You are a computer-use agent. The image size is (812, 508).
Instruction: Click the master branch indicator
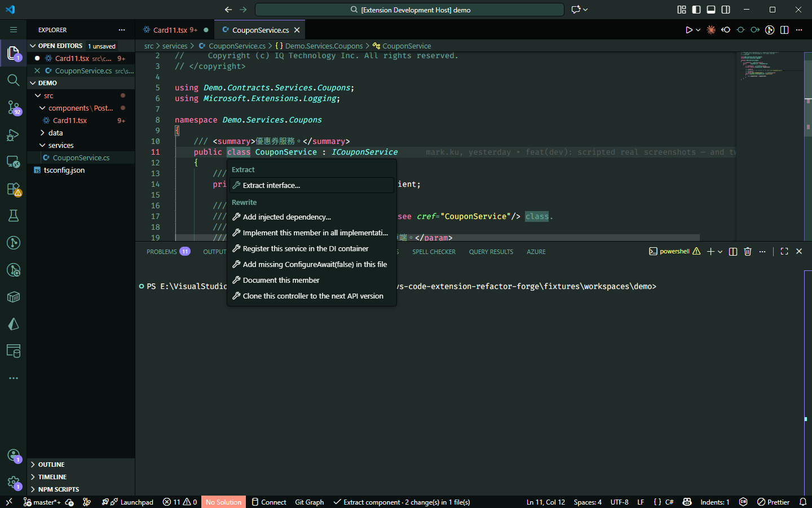pos(42,502)
